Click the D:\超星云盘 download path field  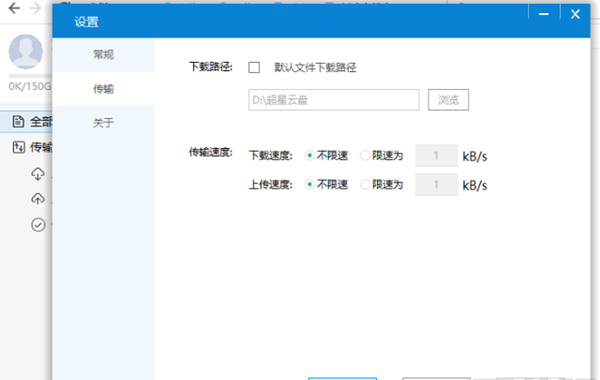pos(334,100)
